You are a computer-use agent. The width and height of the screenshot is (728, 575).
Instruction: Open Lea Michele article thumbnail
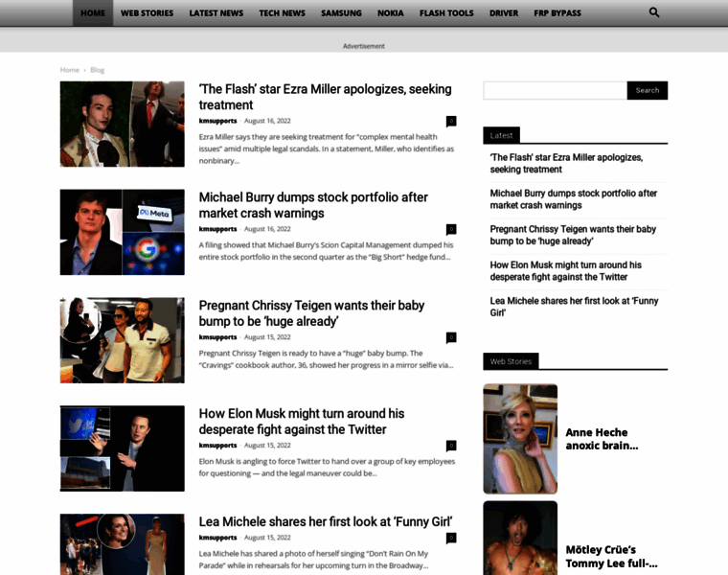(x=122, y=544)
